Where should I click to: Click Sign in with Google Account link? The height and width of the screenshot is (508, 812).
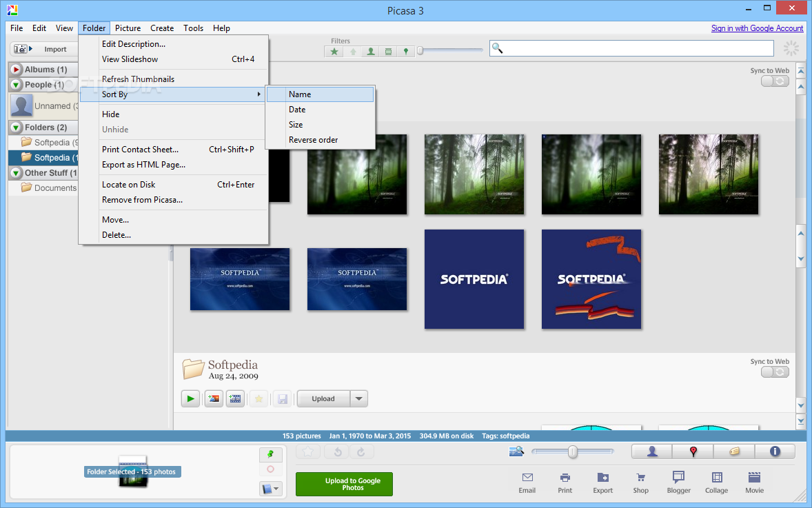(x=757, y=28)
